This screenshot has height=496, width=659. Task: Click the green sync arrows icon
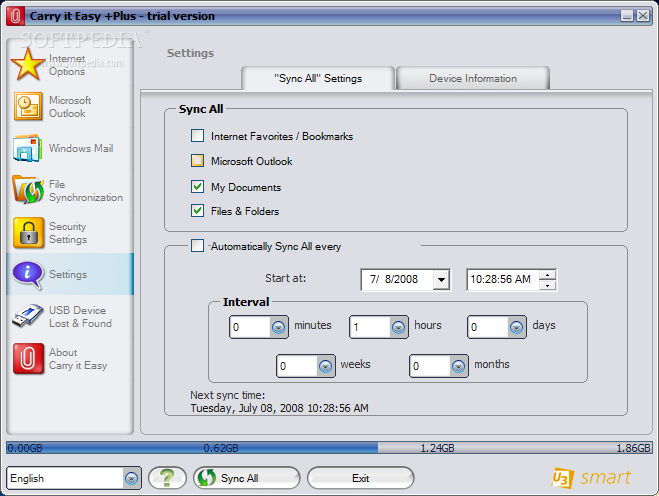point(206,478)
